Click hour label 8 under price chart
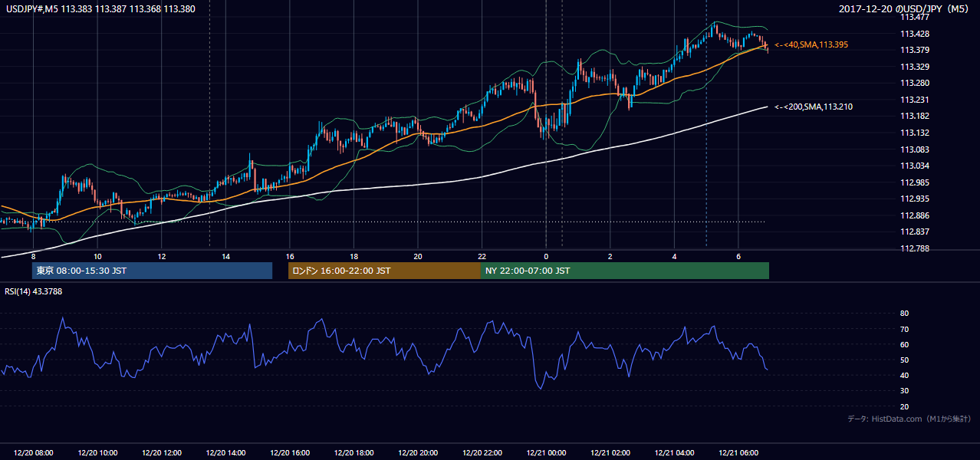Screen dimensions: 980x460 point(33,256)
